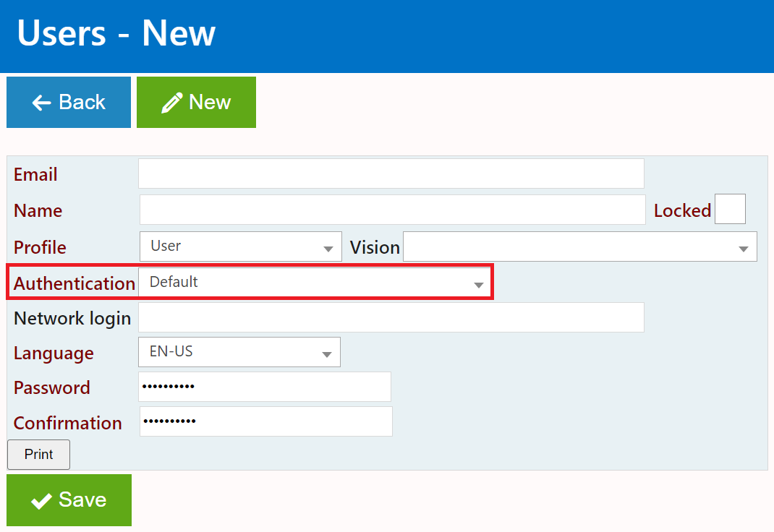Tick the Locked checkbox

tap(730, 210)
